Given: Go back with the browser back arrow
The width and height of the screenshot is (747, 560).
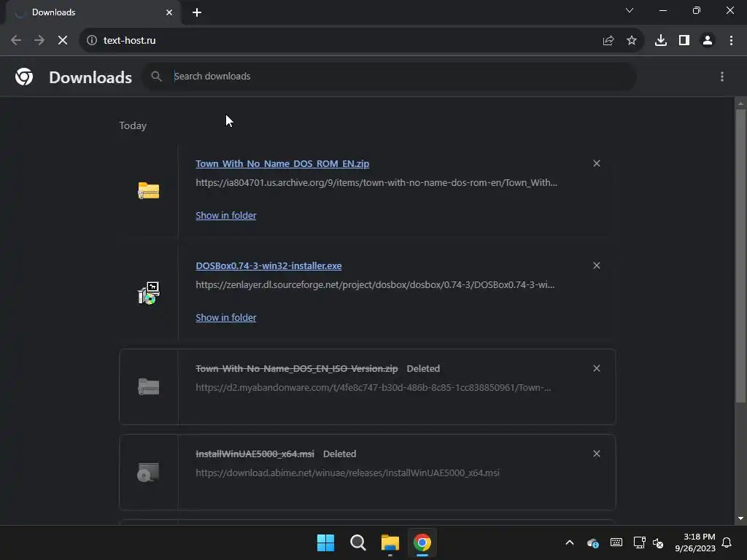Looking at the screenshot, I should click(16, 41).
